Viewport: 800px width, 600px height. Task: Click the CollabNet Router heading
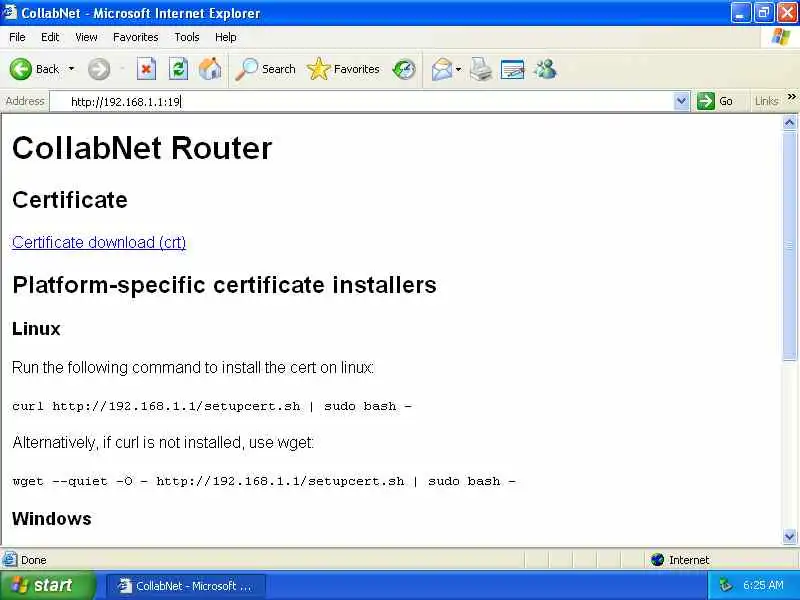pos(142,148)
